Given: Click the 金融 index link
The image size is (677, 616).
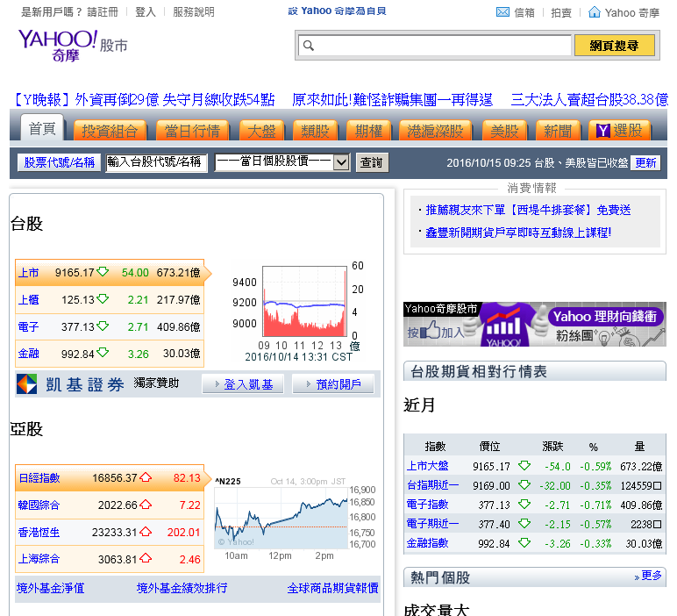Looking at the screenshot, I should [x=28, y=354].
